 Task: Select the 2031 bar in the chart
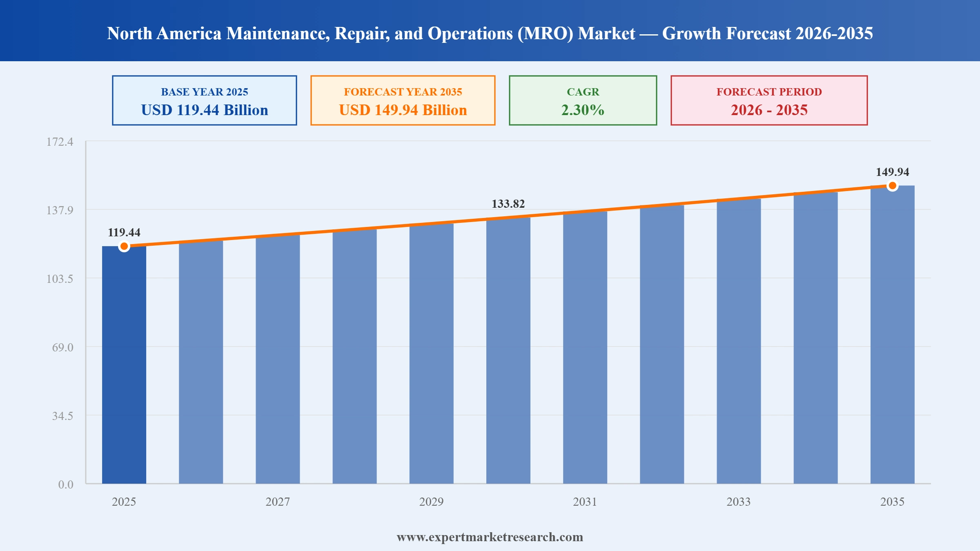[585, 347]
